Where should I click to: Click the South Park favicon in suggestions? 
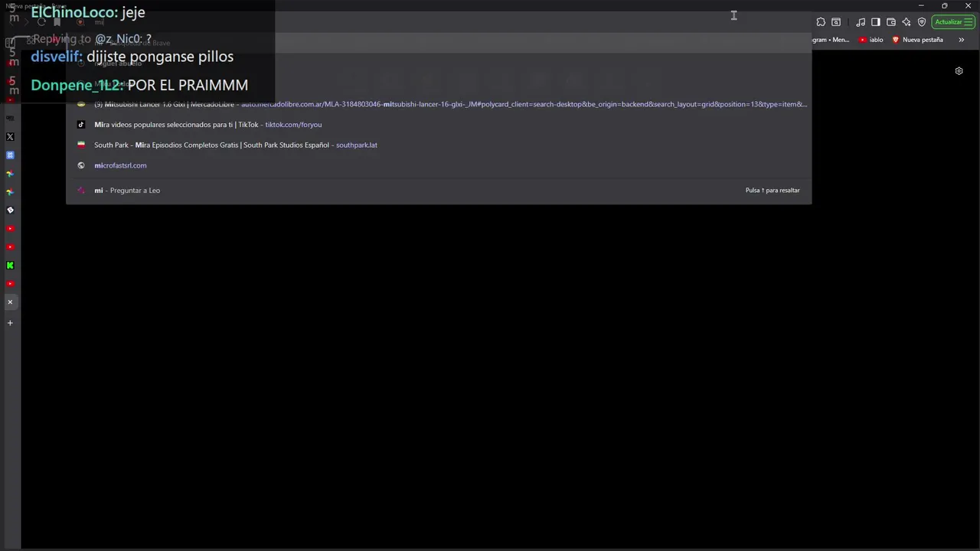[x=81, y=145]
